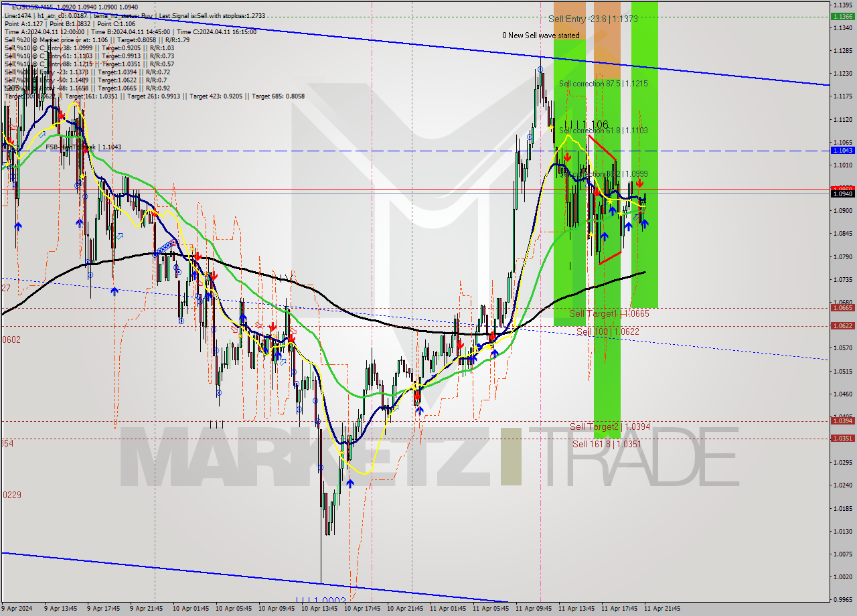The width and height of the screenshot is (857, 616).
Task: Click the '10 Apr 09:45' time axis label
Action: tap(278, 609)
